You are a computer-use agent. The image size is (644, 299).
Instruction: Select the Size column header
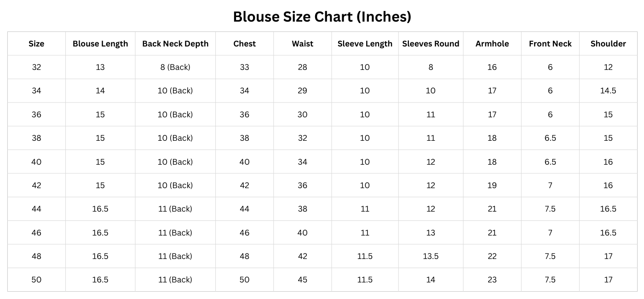click(x=36, y=44)
